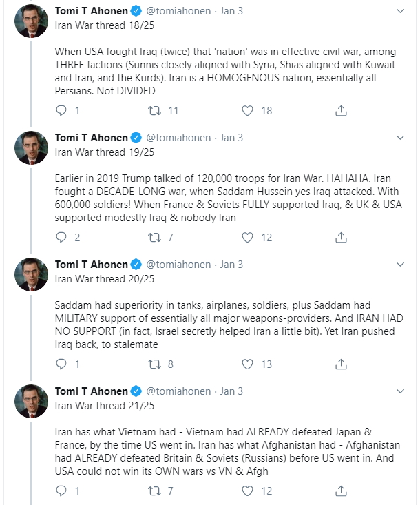Viewport: 420px width, 505px height.
Task: Retweet the 120,000 troops tweet
Action: tap(154, 238)
